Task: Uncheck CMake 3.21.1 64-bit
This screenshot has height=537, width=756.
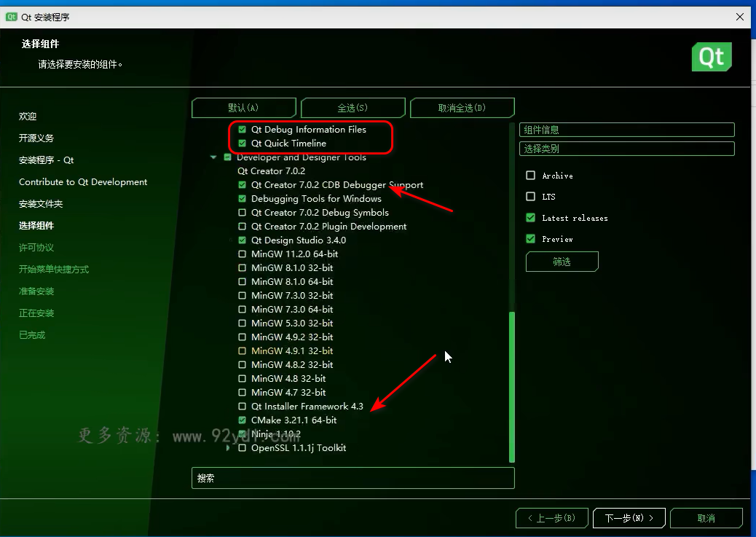Action: click(242, 420)
